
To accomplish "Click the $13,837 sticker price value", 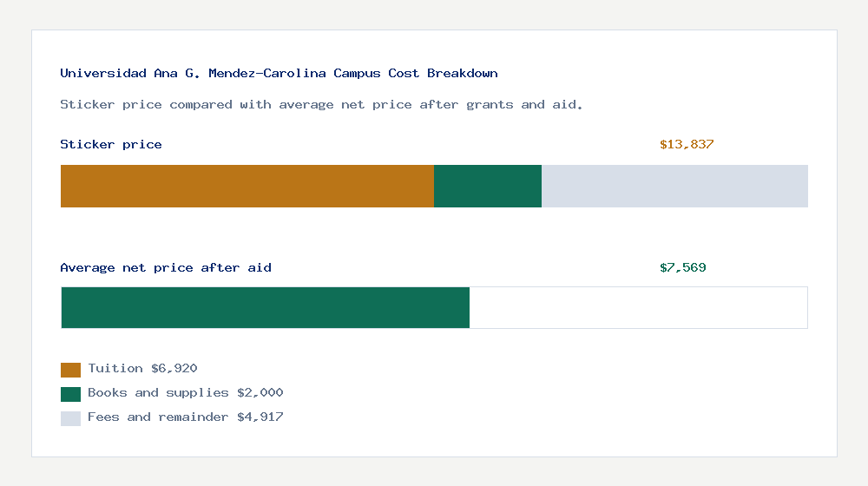I will pos(687,144).
